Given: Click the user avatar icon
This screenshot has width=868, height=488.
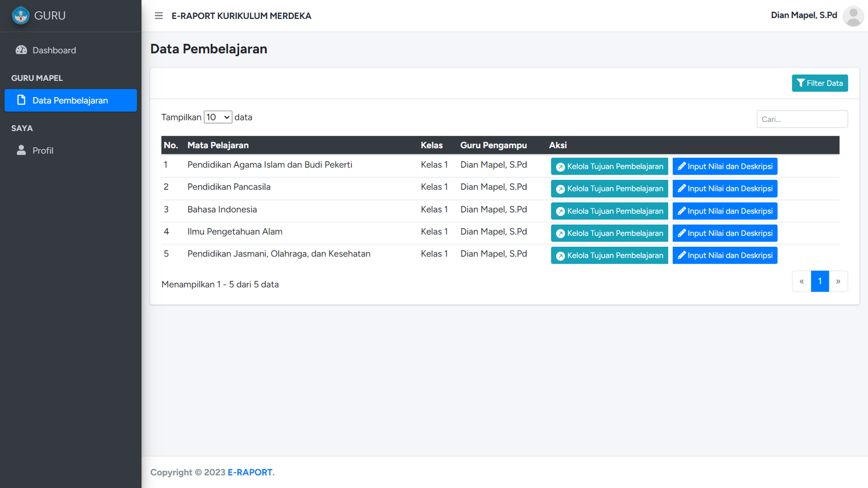Looking at the screenshot, I should [853, 16].
